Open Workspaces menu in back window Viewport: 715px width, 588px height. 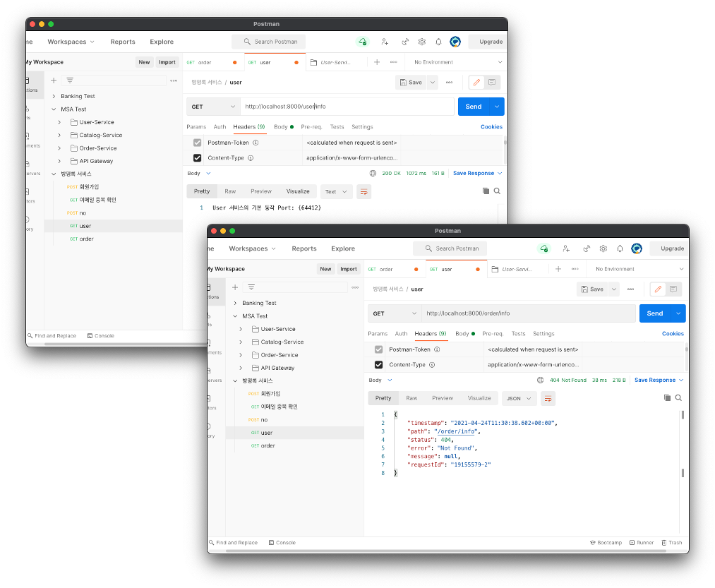coord(71,42)
